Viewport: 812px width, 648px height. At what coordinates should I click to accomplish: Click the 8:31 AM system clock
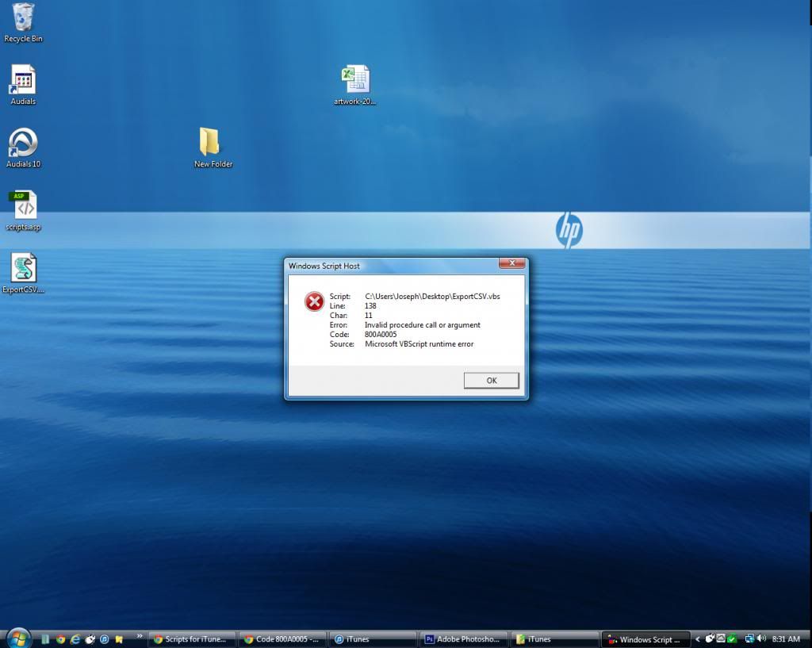coord(786,638)
